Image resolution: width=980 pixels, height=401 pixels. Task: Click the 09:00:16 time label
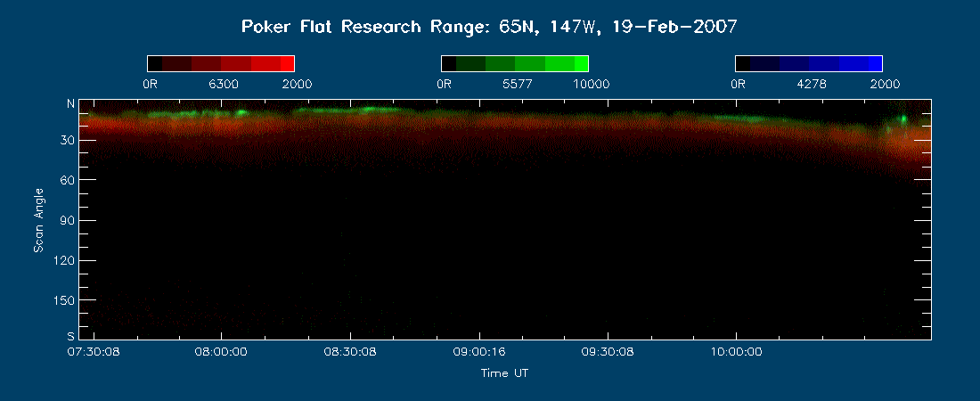(478, 352)
